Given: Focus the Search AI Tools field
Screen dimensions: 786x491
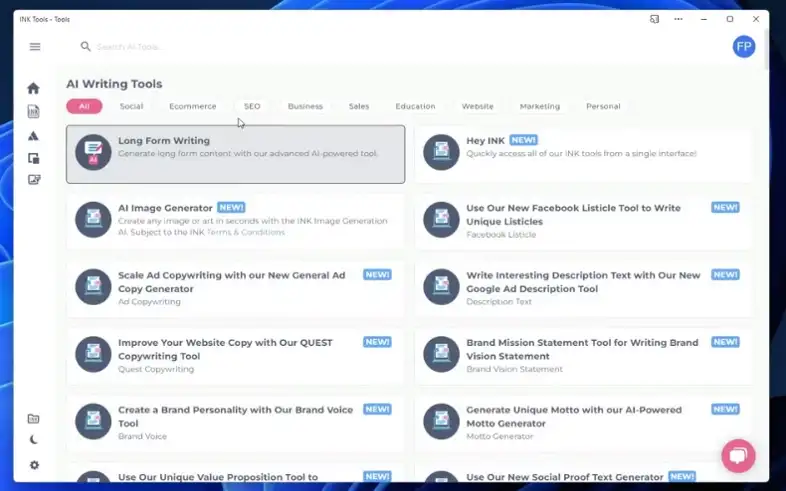Looking at the screenshot, I should (130, 47).
